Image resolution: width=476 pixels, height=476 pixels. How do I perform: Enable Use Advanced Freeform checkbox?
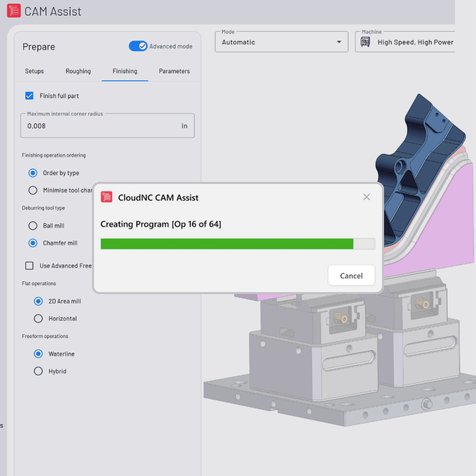pyautogui.click(x=30, y=266)
